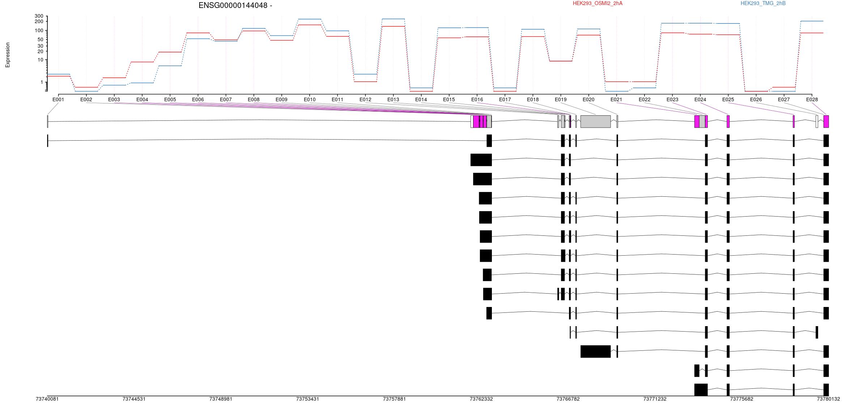This screenshot has height=405, width=868.
Task: Click exon label E023
Action: click(672, 99)
